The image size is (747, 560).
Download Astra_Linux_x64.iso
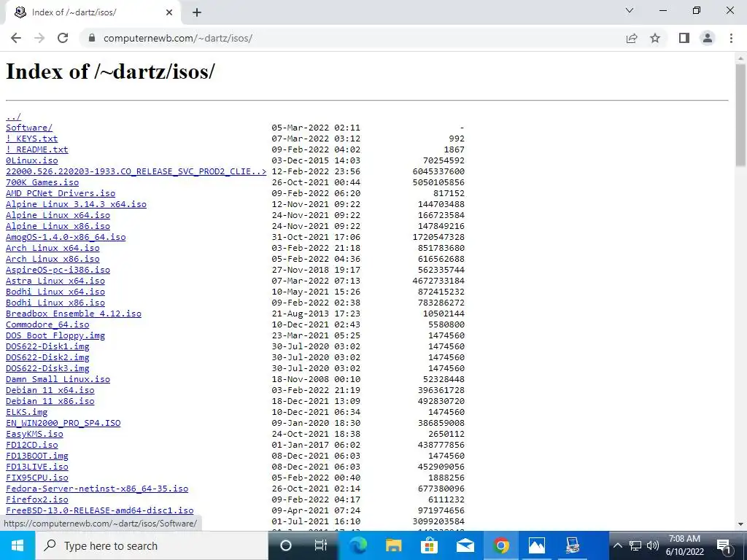[55, 281]
